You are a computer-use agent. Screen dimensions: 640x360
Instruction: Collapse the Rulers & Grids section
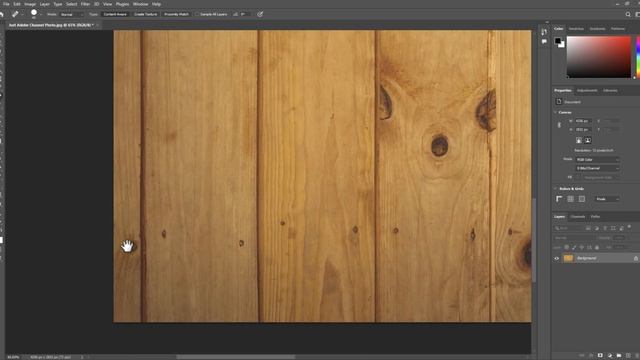[x=556, y=189]
